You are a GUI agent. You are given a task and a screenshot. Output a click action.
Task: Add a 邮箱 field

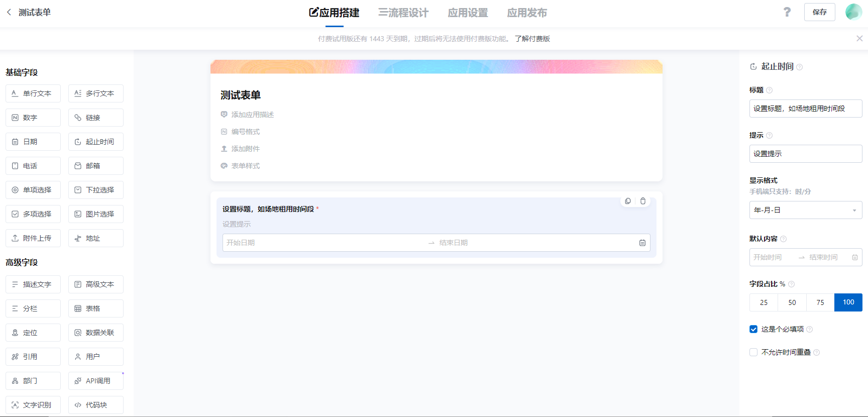(x=96, y=166)
